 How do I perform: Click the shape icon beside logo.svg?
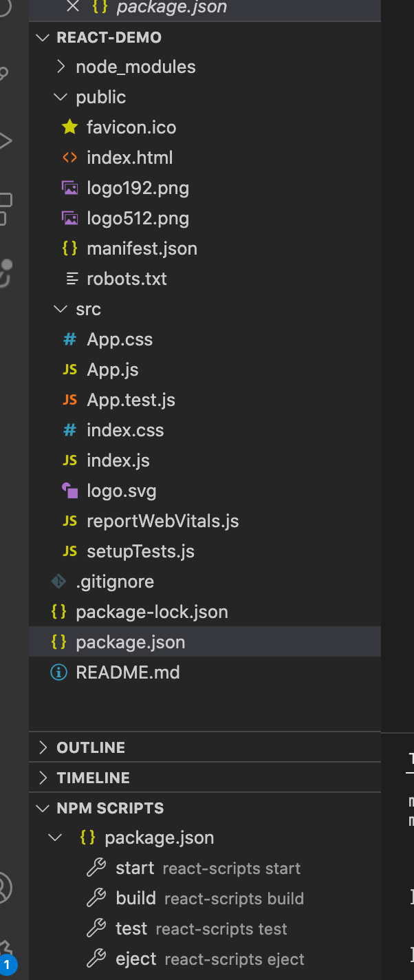click(x=69, y=491)
